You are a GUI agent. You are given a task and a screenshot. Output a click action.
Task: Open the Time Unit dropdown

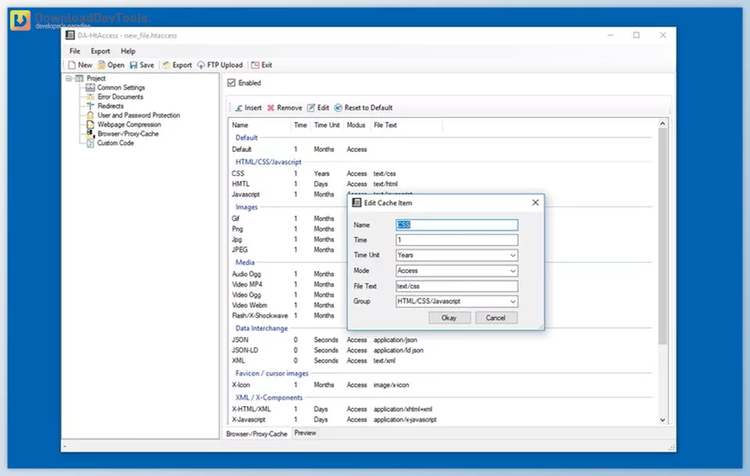click(513, 255)
